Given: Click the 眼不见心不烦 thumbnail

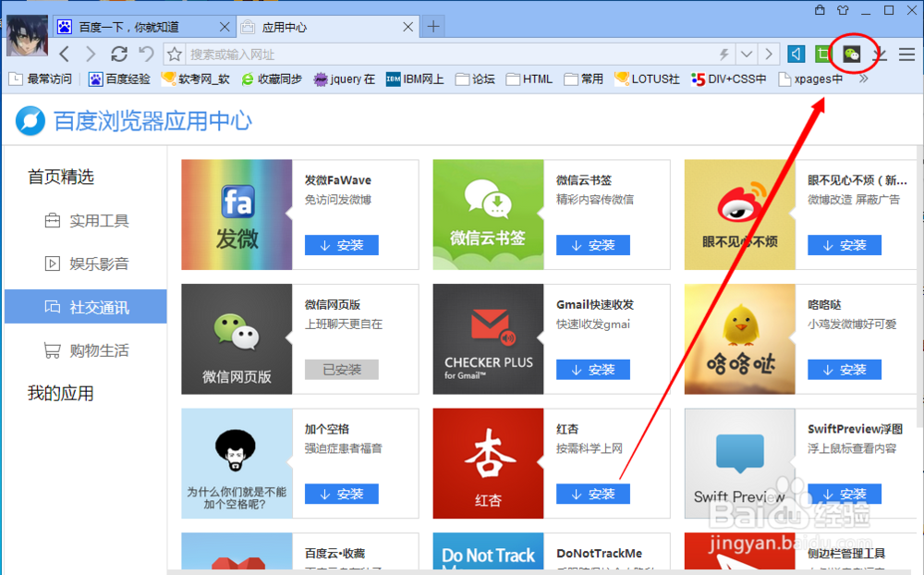Looking at the screenshot, I should [739, 214].
